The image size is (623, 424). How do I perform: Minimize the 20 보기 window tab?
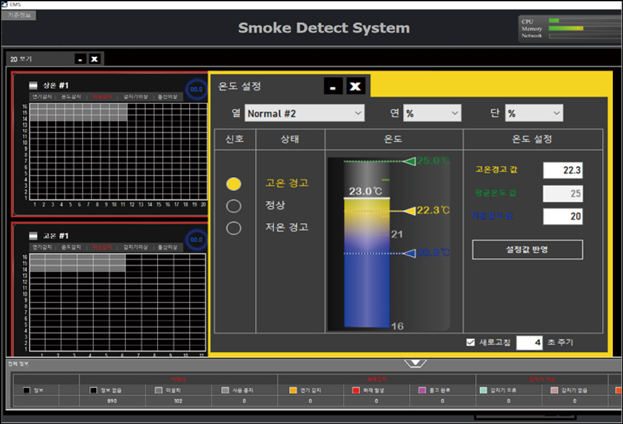pyautogui.click(x=80, y=59)
